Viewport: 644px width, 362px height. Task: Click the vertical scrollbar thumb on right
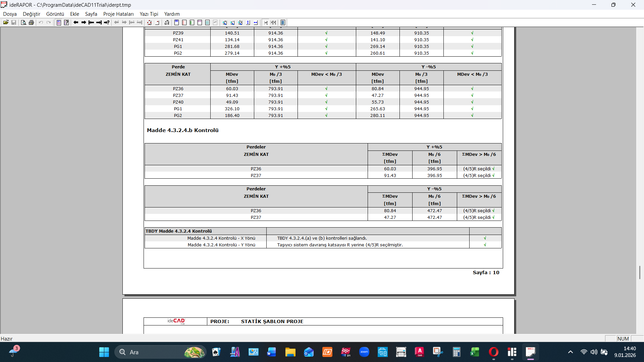(640, 272)
